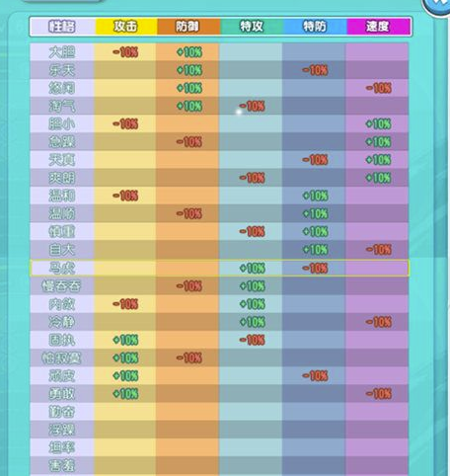This screenshot has height=476, width=450.
Task: Click the -10% 速度 value in 冷静 row
Action: [379, 322]
